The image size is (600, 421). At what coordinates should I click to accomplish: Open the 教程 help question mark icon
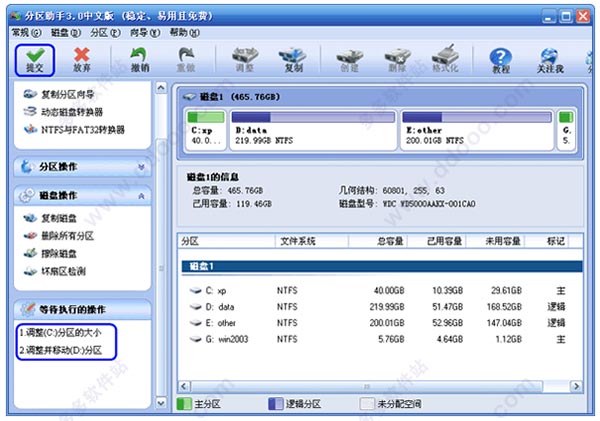pyautogui.click(x=500, y=60)
